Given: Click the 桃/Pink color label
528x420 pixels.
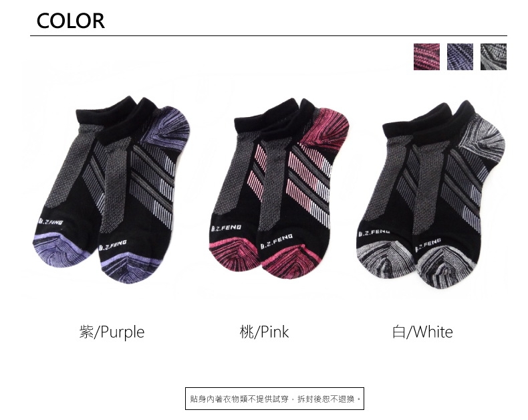Looking at the screenshot, I should click(x=265, y=332).
